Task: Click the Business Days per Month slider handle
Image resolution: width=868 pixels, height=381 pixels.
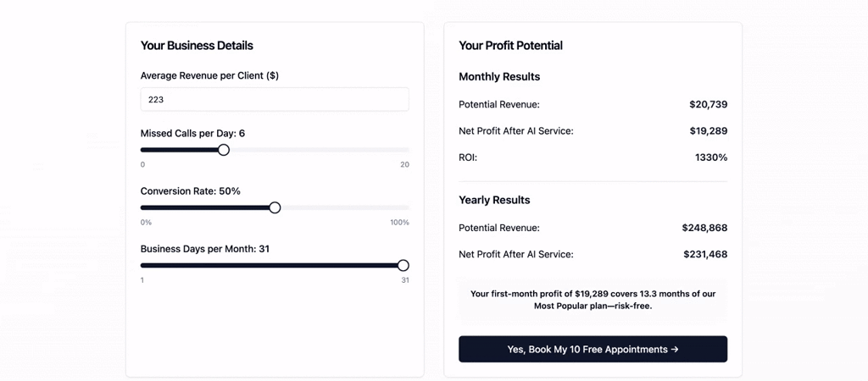Action: [403, 265]
